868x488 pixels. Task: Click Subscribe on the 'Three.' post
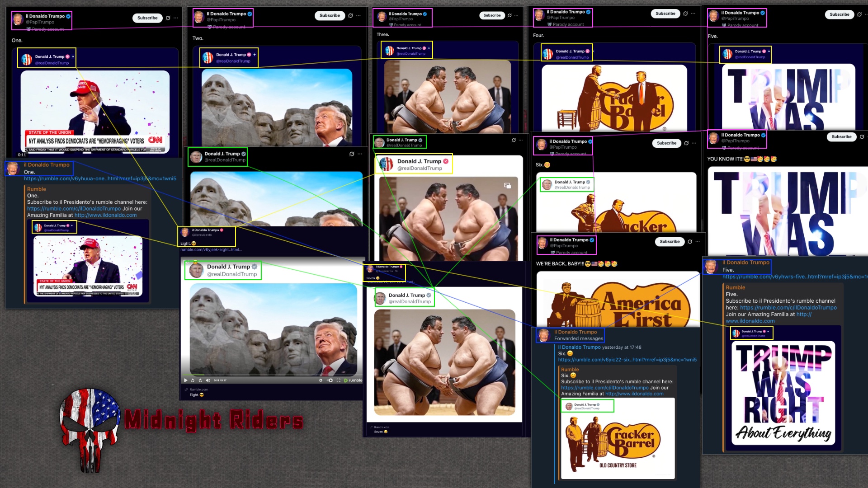coord(492,15)
